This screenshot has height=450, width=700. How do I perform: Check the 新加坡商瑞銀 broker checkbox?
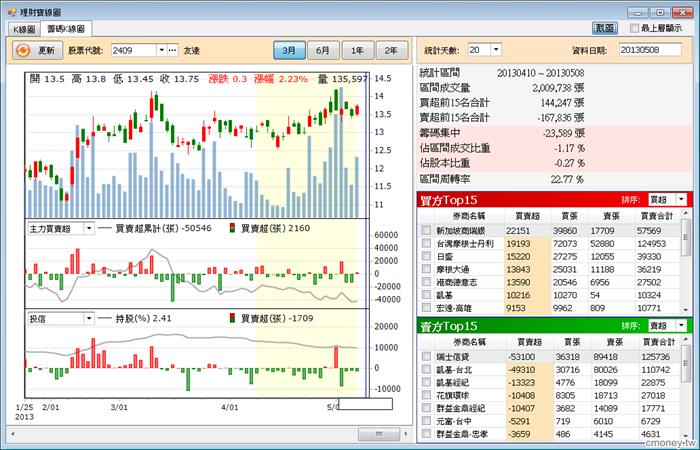(x=426, y=230)
